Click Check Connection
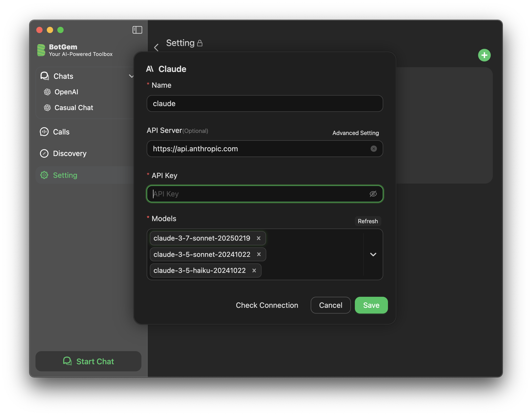Viewport: 532px width, 416px height. pos(267,305)
